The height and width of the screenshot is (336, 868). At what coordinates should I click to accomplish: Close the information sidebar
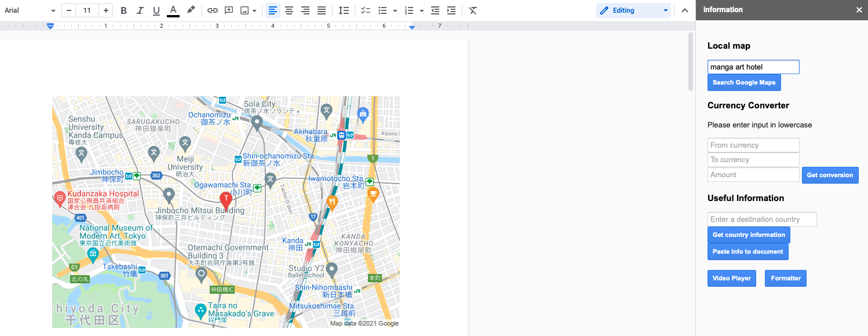pos(859,10)
